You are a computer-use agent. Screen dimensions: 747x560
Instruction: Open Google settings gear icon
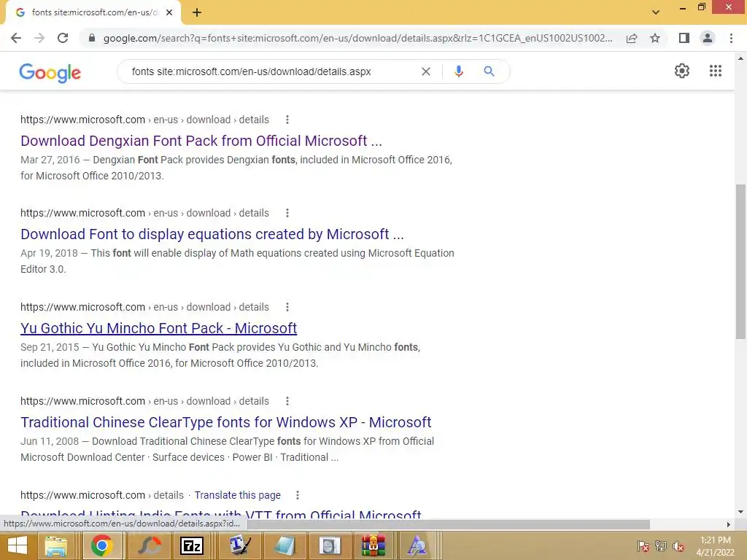coord(682,71)
